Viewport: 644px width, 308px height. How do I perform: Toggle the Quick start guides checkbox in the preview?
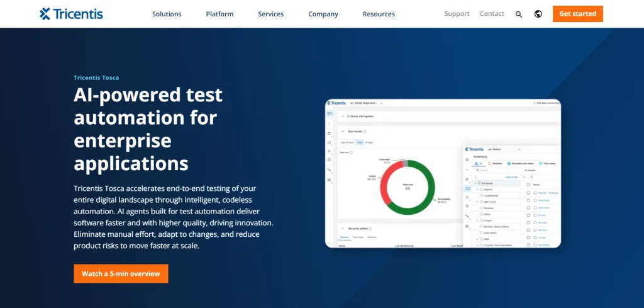pyautogui.click(x=348, y=117)
